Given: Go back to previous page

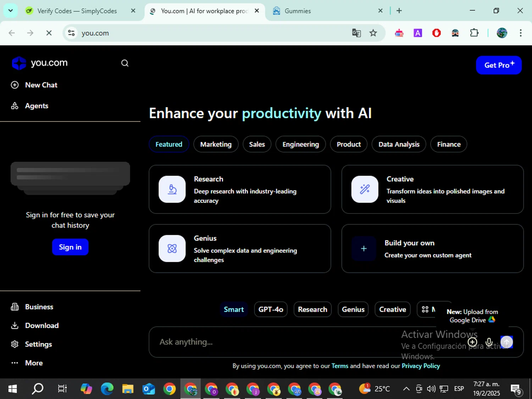Looking at the screenshot, I should click(x=12, y=33).
